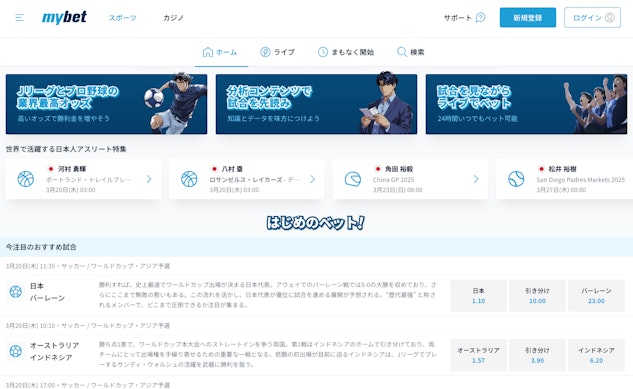Select the ホーム tab
Viewport: 633px width, 389px height.
tap(221, 52)
